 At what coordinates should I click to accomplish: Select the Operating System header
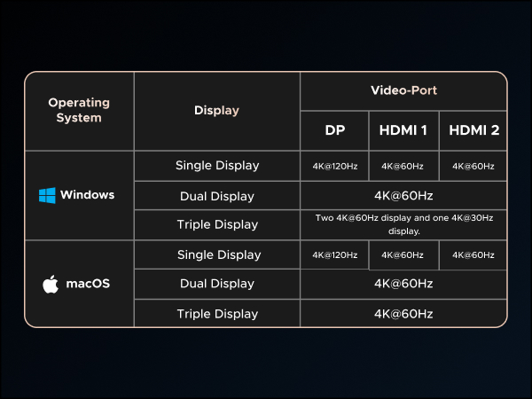point(79,110)
